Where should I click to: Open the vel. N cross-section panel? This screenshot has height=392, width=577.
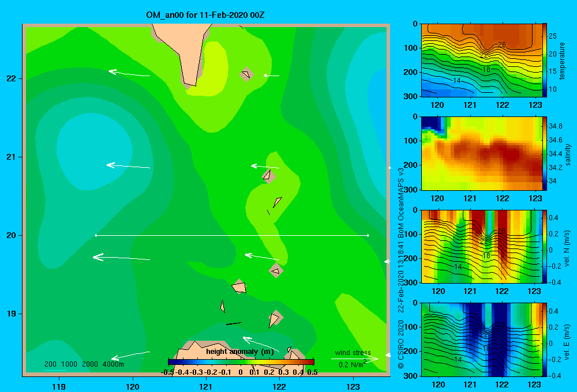482,246
